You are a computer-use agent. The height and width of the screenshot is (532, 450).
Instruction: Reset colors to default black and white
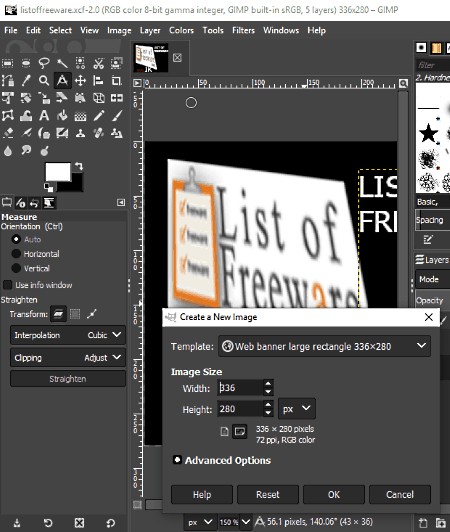(48, 187)
